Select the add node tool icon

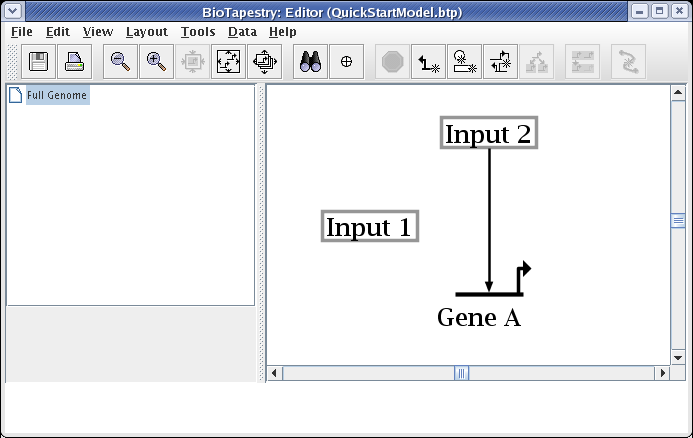tap(501, 62)
